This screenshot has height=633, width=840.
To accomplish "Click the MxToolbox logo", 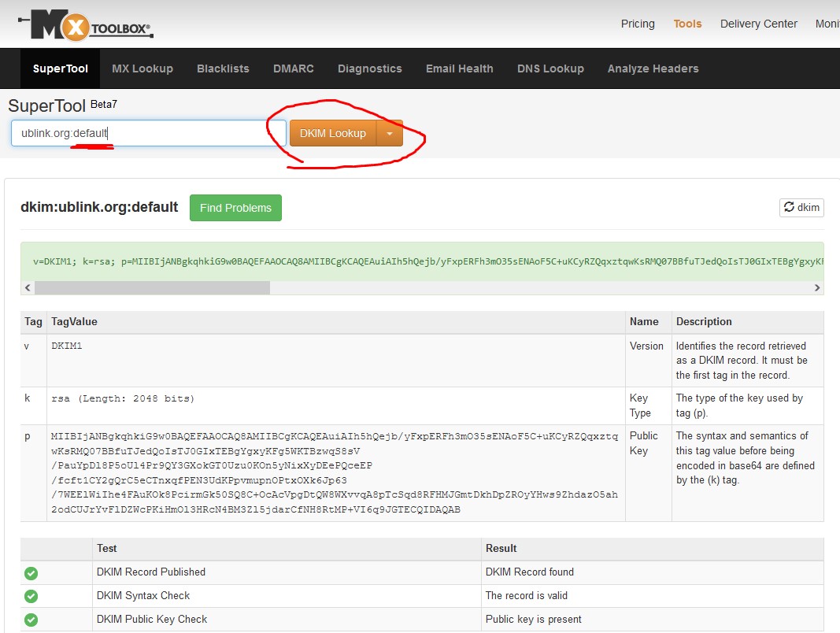I will 86,25.
